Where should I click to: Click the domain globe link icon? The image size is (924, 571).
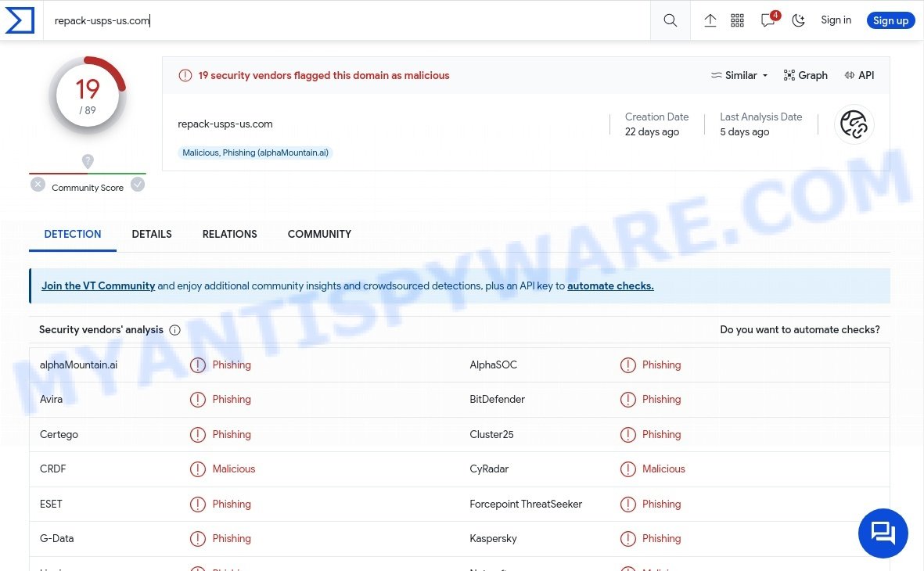854,124
